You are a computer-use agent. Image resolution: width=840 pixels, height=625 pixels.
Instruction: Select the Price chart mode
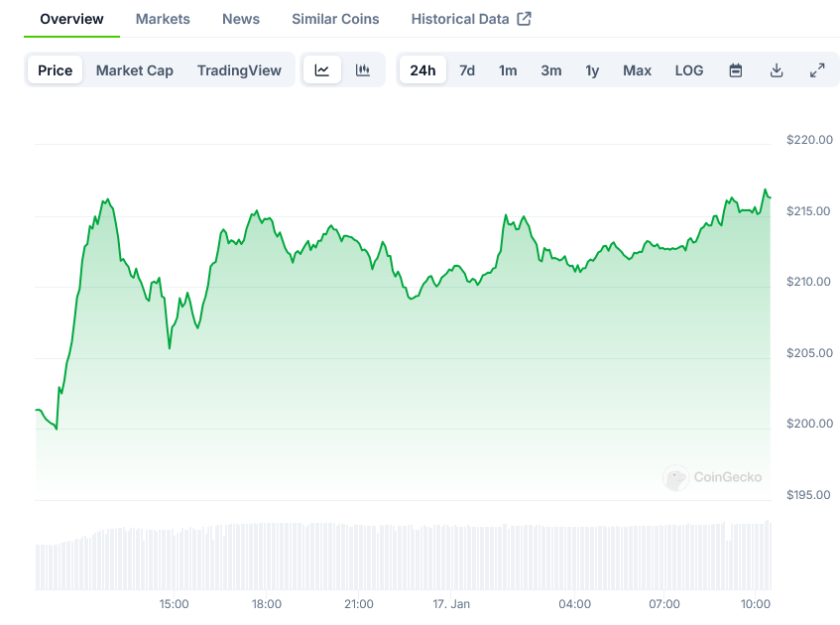tap(56, 70)
